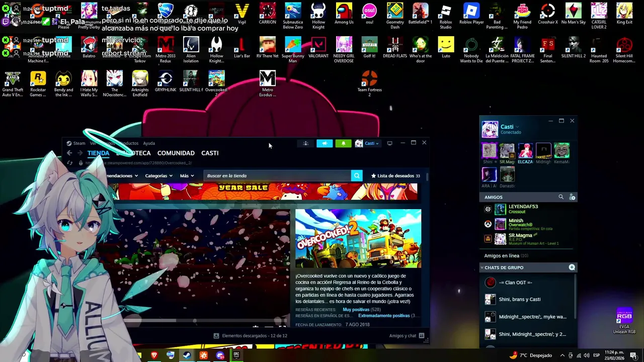Create new group chat plus icon
Screen dimensions: 644x362
tap(572, 267)
